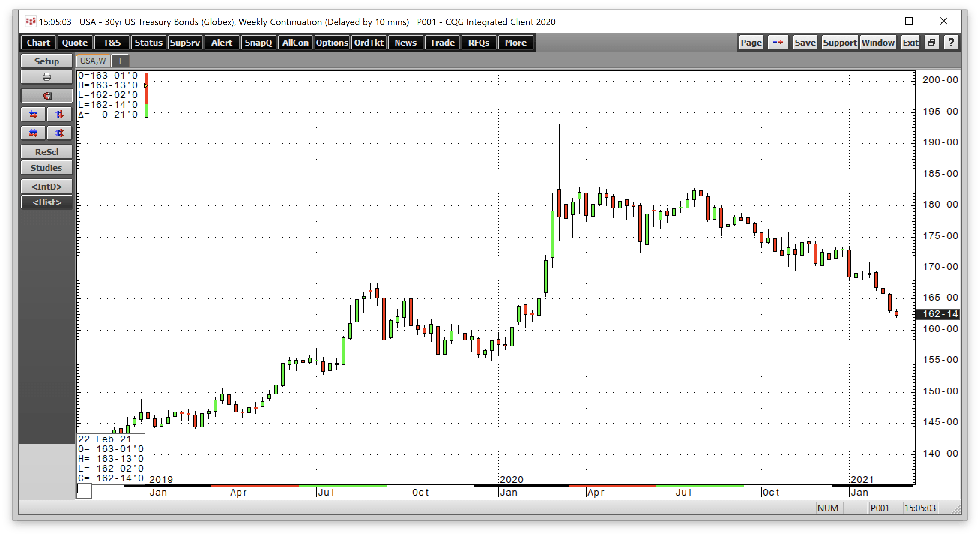Click the 140-00 price axis label
The height and width of the screenshot is (536, 980).
tap(940, 453)
